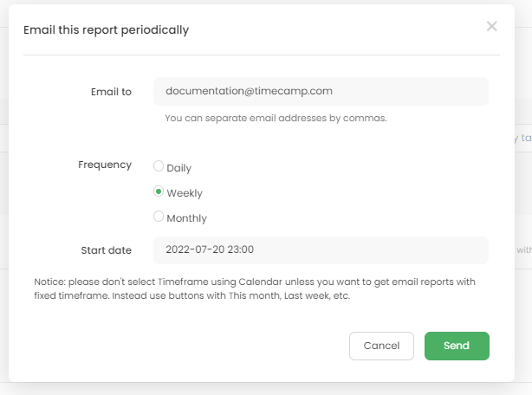
Task: Close the email report dialog with X
Action: 491,26
